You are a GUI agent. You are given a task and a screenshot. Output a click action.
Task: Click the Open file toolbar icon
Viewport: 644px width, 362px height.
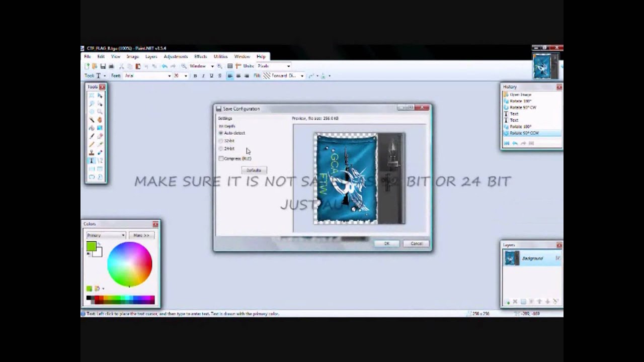point(95,66)
